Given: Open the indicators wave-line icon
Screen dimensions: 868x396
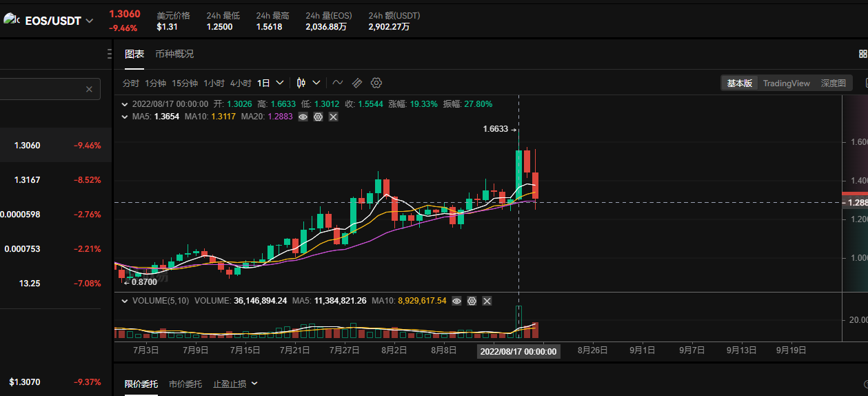Looking at the screenshot, I should (337, 83).
